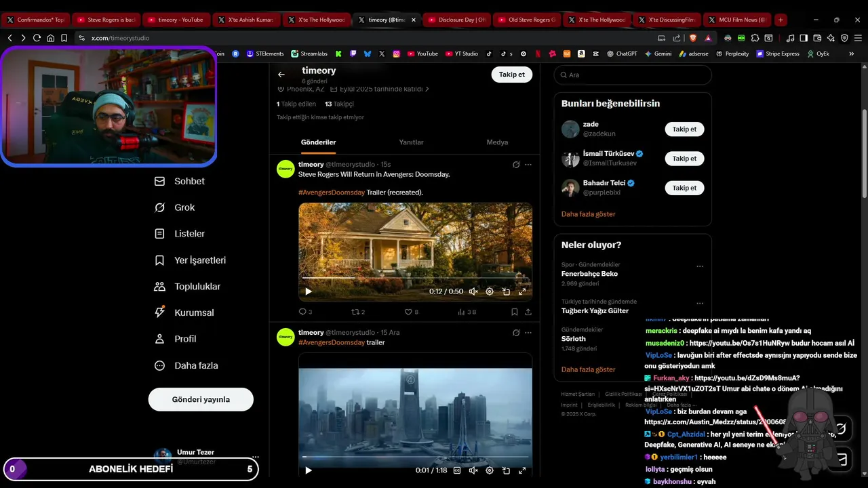Share the Steve Rogers post
The height and width of the screenshot is (488, 868).
click(x=528, y=312)
